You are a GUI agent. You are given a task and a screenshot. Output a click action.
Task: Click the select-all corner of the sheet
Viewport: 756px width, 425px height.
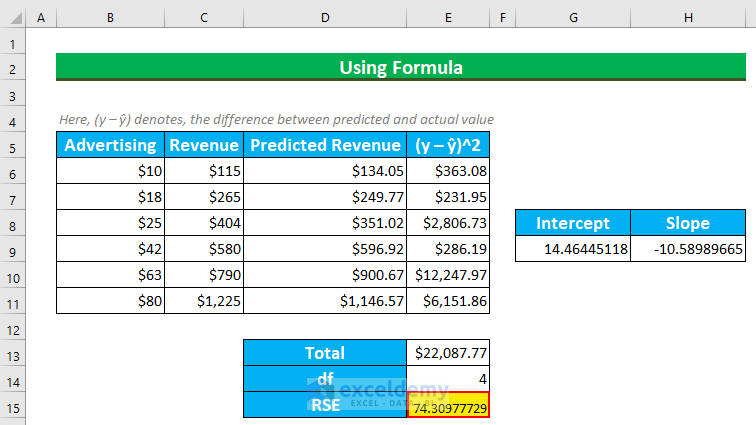[x=12, y=19]
